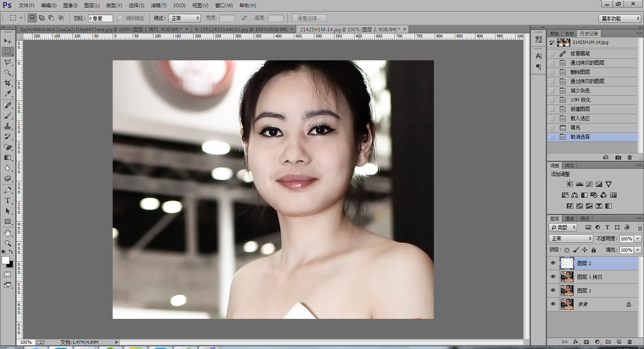Image resolution: width=644 pixels, height=349 pixels.
Task: Select the Zoom tool
Action: click(x=8, y=244)
